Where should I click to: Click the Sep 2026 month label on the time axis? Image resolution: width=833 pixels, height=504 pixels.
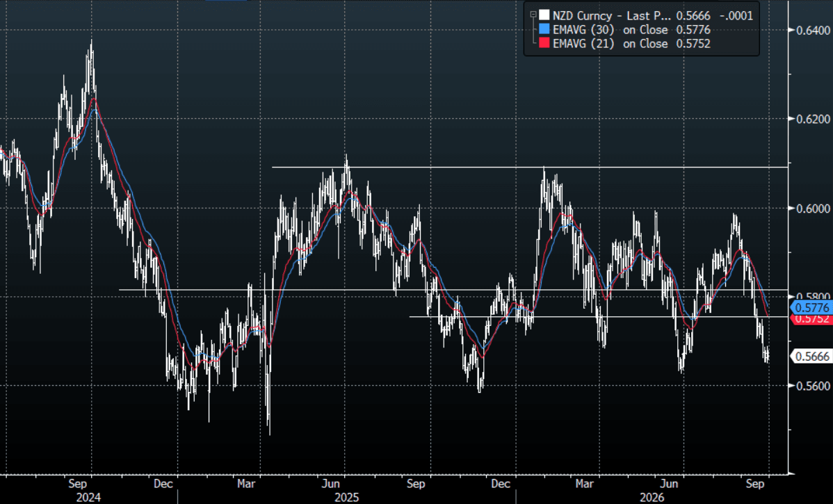click(755, 484)
